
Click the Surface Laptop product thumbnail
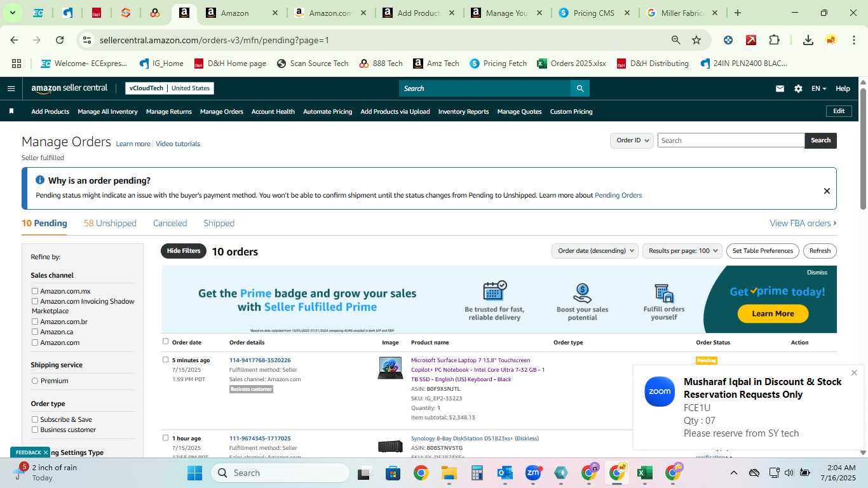[x=390, y=369]
